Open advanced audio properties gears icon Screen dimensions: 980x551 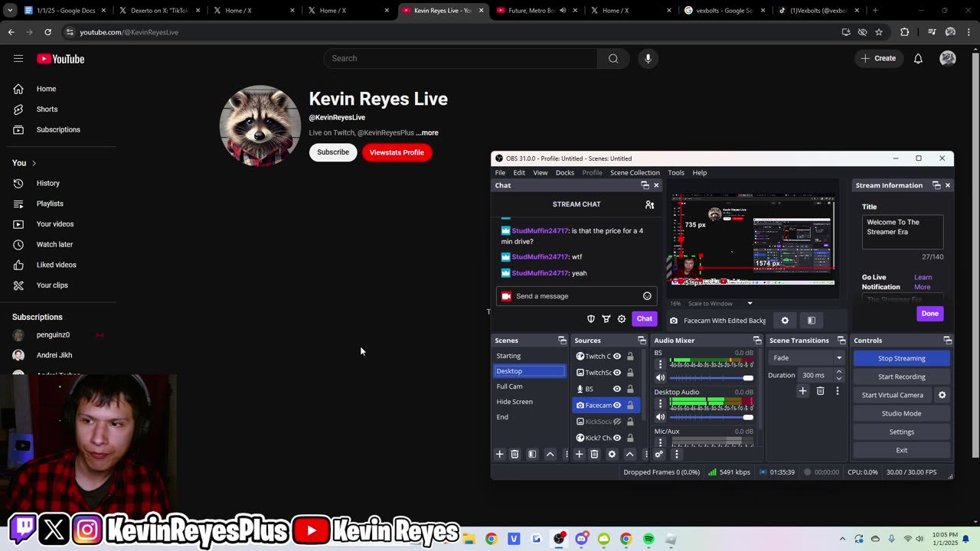click(x=658, y=455)
